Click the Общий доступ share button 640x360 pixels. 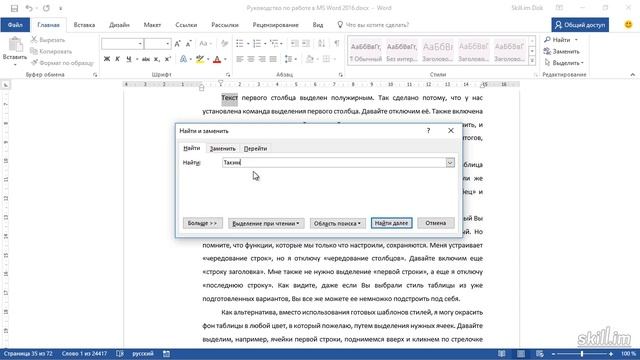(x=580, y=25)
